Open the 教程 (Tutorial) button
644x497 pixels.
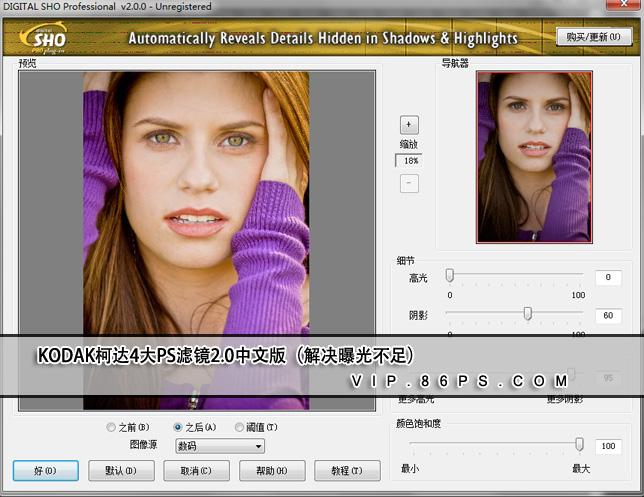(347, 470)
